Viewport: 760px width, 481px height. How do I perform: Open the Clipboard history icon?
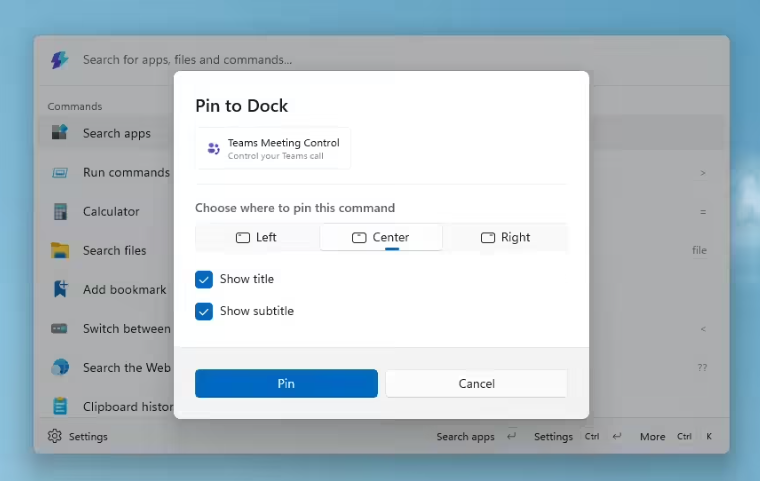[x=59, y=406]
